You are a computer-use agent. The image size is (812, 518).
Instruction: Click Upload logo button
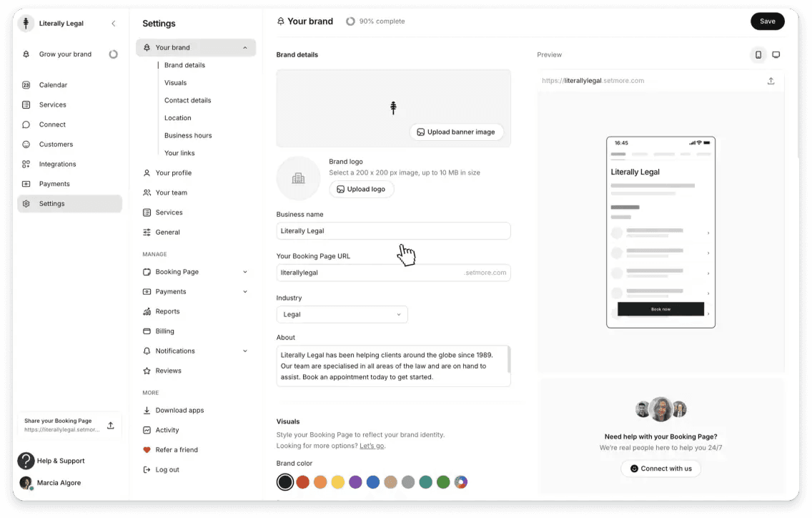pyautogui.click(x=361, y=190)
